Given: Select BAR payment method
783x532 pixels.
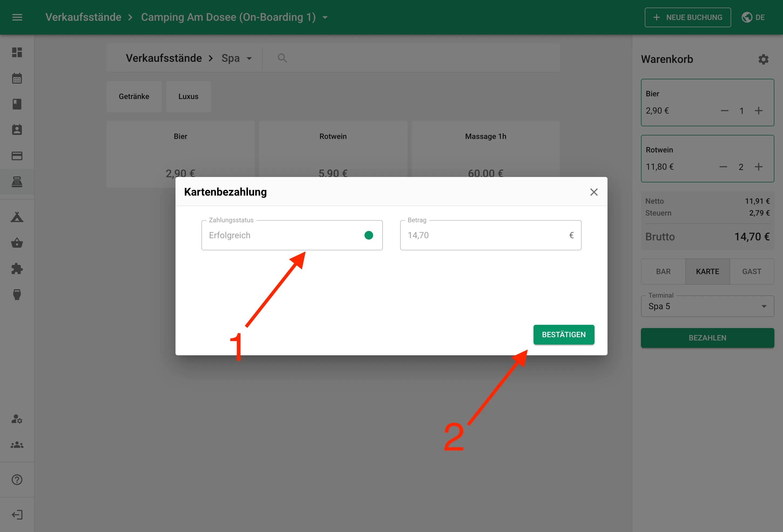Looking at the screenshot, I should (x=663, y=271).
